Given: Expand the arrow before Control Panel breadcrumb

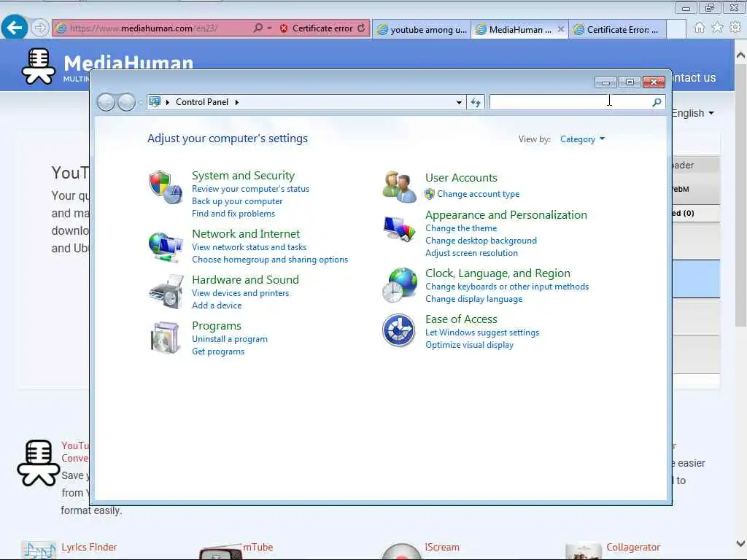Looking at the screenshot, I should point(168,102).
